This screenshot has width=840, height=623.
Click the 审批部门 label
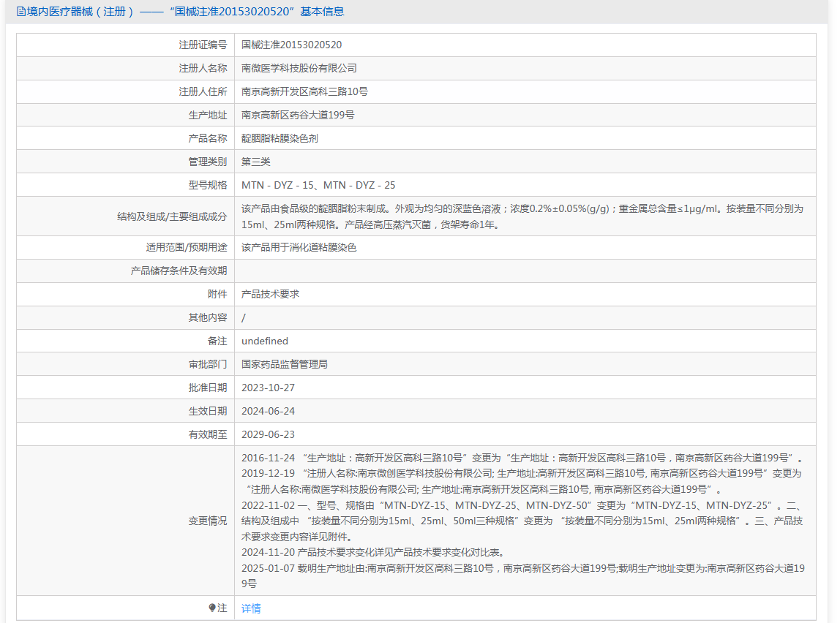(208, 364)
